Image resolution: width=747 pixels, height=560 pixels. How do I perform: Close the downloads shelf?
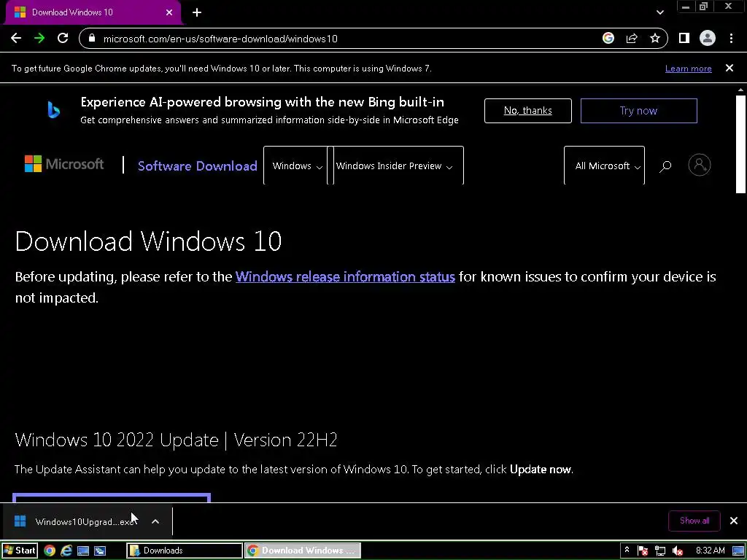pyautogui.click(x=734, y=521)
